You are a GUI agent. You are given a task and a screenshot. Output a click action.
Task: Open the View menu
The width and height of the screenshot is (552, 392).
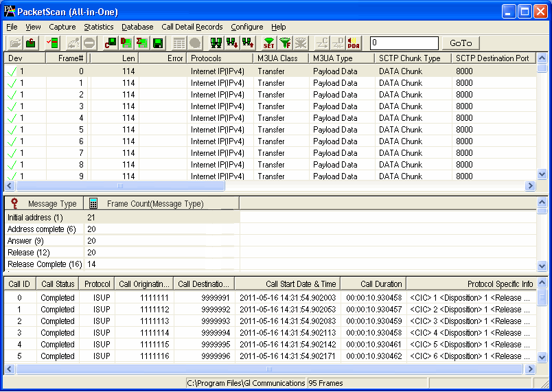[x=33, y=27]
